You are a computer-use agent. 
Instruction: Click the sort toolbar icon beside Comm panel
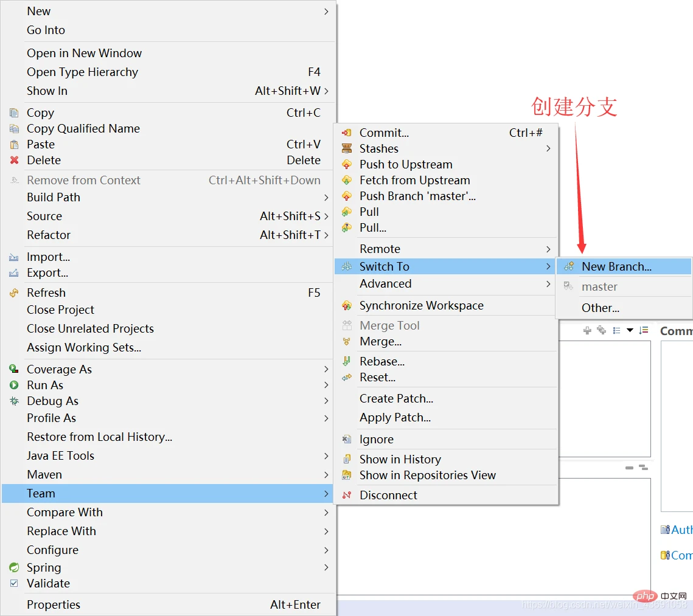tap(644, 330)
